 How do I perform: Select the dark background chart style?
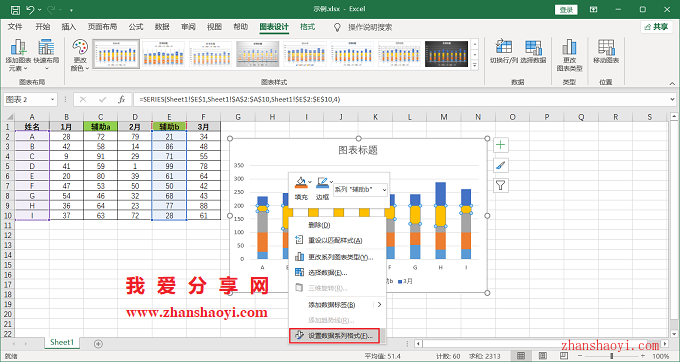[447, 54]
